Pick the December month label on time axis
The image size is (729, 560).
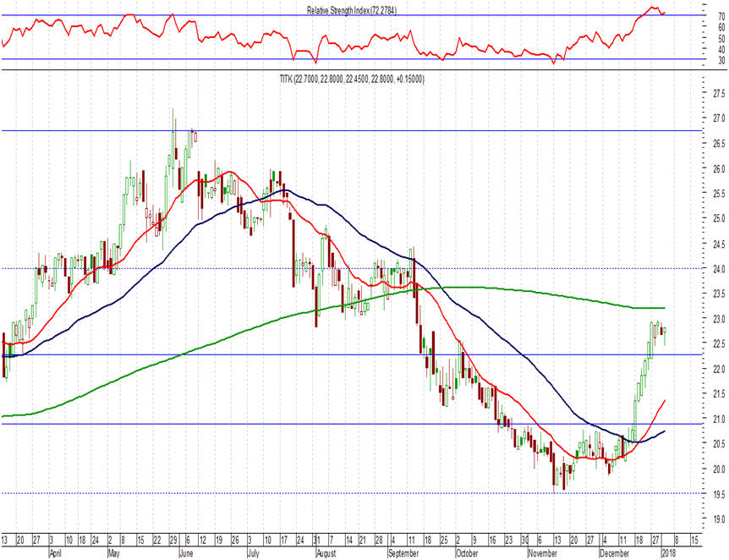(x=614, y=553)
